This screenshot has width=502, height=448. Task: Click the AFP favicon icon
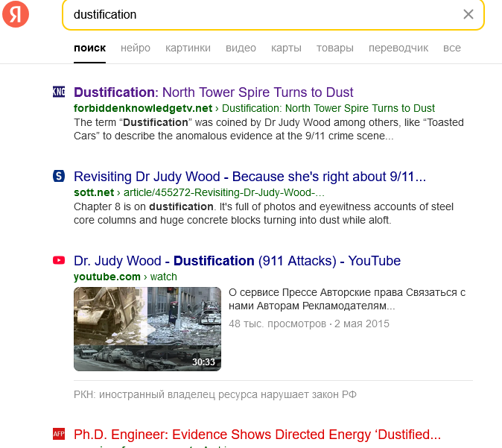(x=59, y=434)
